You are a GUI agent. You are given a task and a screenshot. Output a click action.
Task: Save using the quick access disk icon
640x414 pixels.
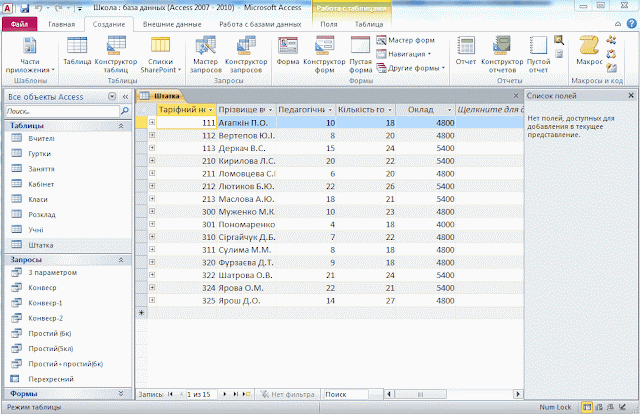(24, 8)
